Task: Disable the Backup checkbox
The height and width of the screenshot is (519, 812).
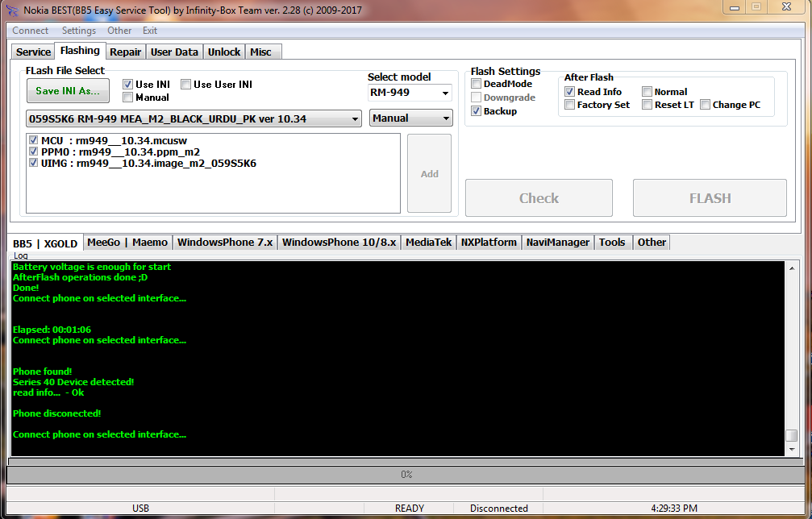Action: pos(476,110)
